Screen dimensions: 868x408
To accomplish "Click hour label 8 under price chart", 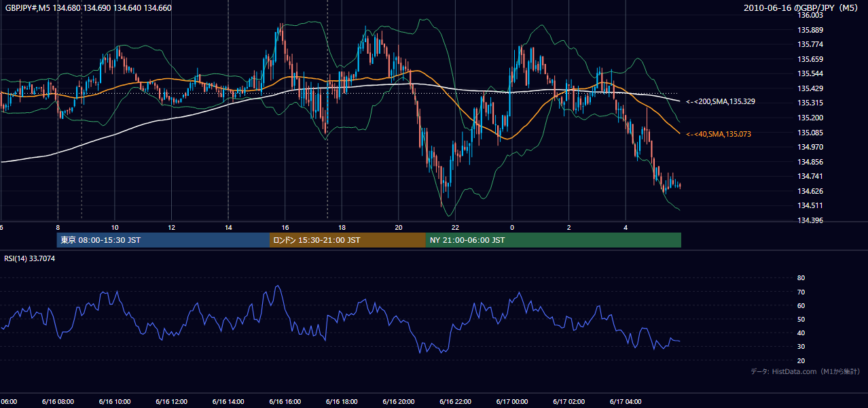I will point(58,228).
